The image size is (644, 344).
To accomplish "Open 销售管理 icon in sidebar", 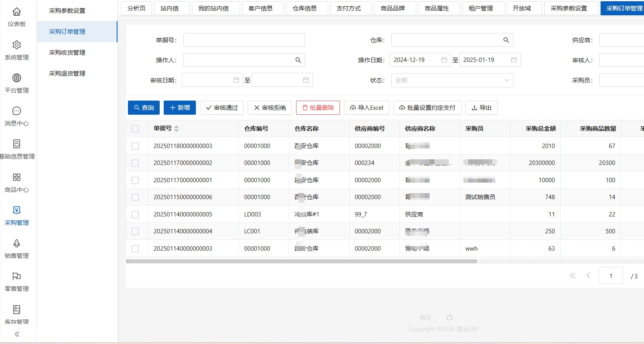I will coord(16,243).
